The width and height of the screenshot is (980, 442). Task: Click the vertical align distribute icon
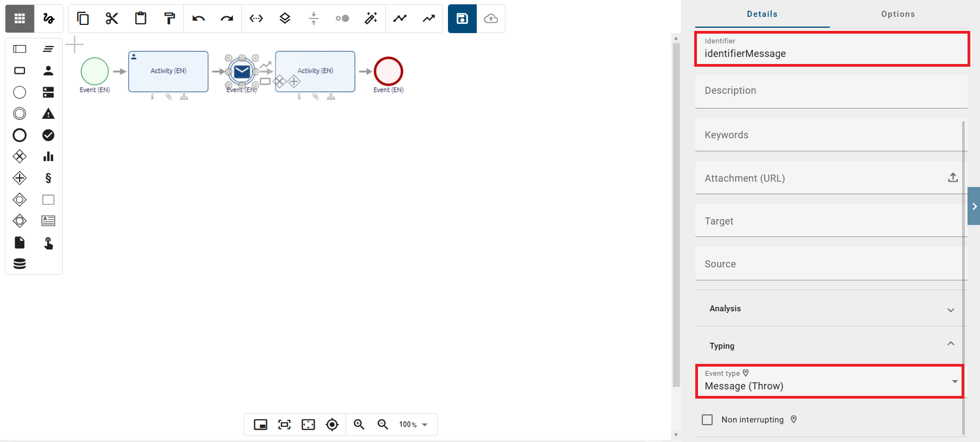pyautogui.click(x=313, y=18)
